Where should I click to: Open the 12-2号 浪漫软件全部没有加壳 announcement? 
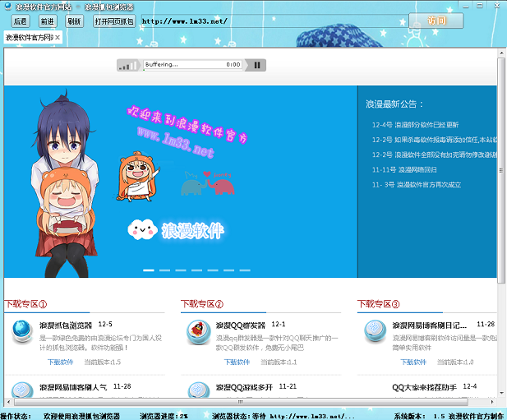click(x=434, y=155)
